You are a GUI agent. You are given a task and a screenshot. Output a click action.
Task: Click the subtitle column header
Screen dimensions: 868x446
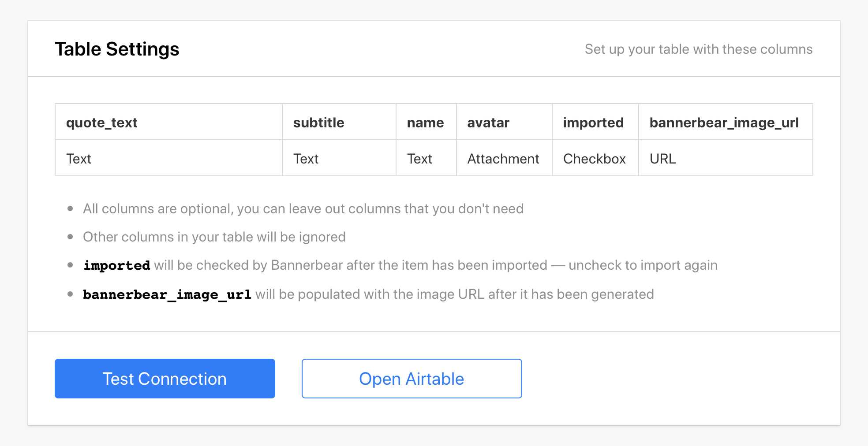coord(318,123)
